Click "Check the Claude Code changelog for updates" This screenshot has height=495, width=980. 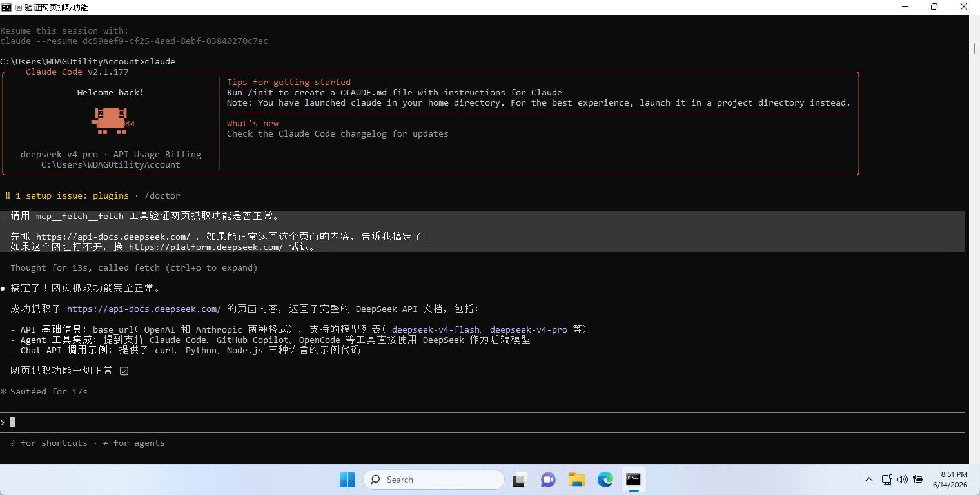(337, 133)
